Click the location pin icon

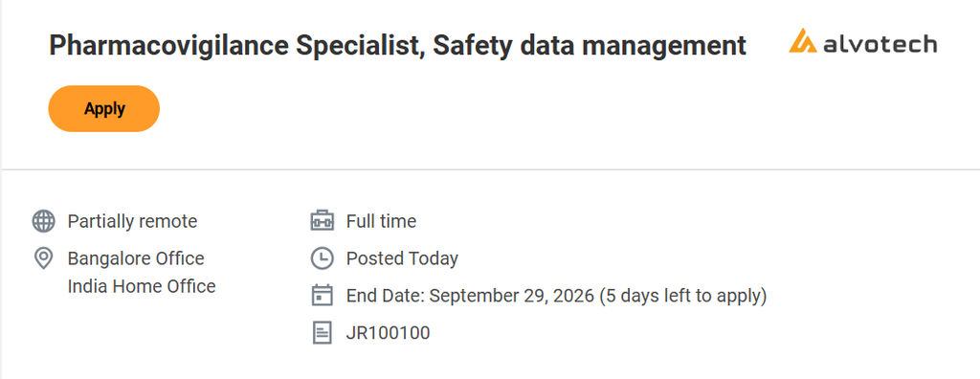coord(43,259)
